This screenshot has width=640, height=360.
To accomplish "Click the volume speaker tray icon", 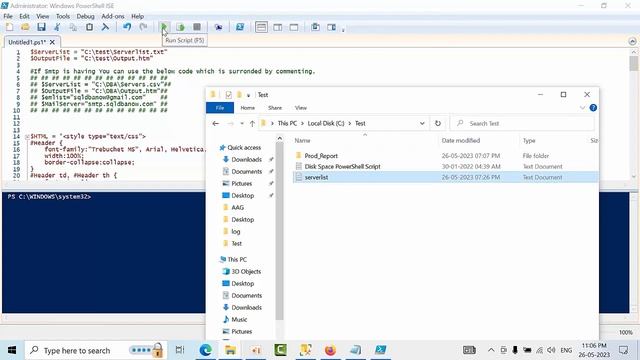I will point(551,350).
